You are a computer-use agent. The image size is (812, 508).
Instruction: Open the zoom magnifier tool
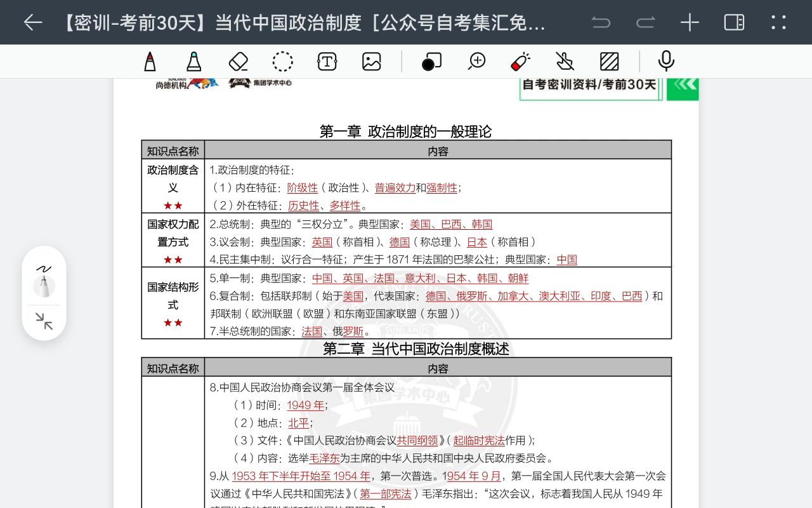(x=476, y=62)
